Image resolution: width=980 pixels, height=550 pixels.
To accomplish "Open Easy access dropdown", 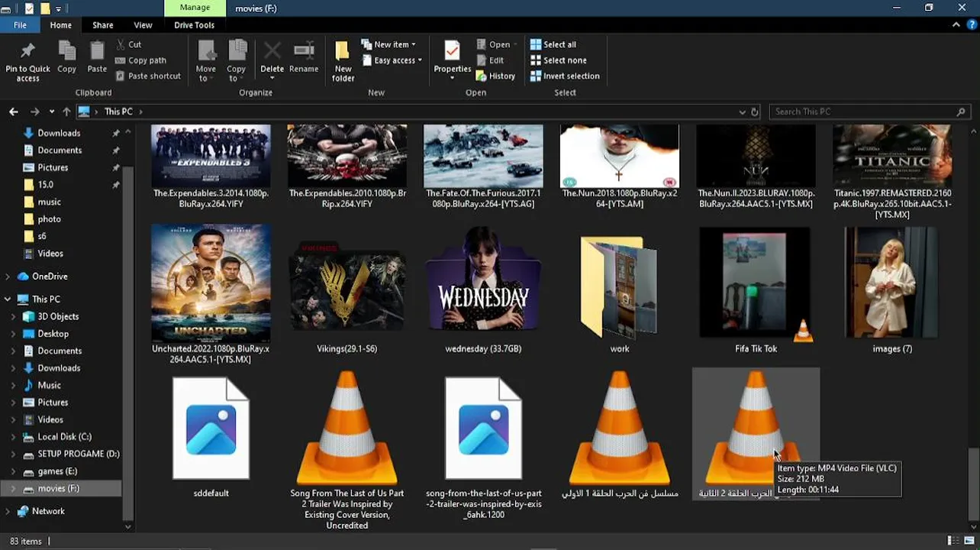I will [x=392, y=60].
